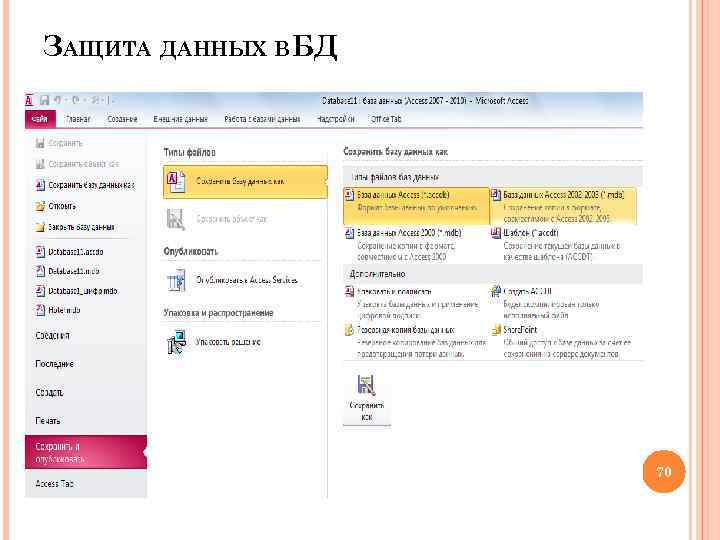Click Сохранить in the Backstage sidebar
This screenshot has height=540, width=720.
pos(59,143)
